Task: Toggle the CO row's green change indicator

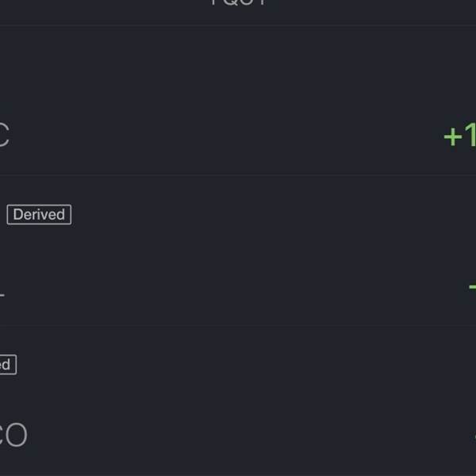Action: [474, 436]
